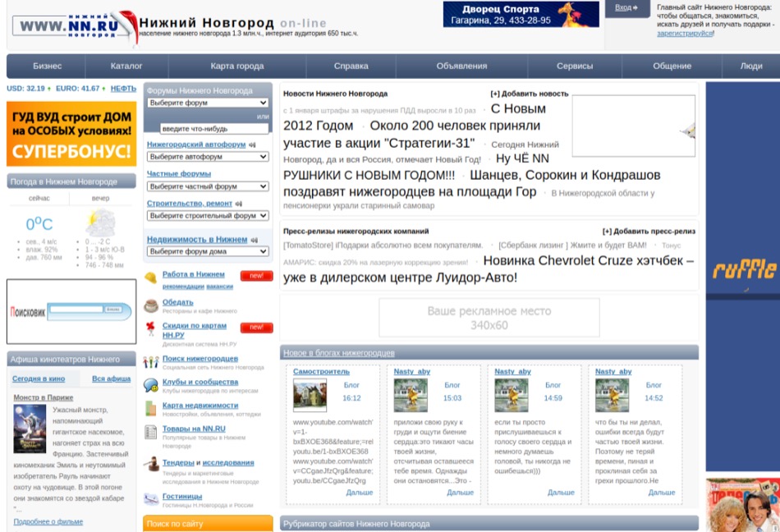Open the red flower icon beside Скидки по картам
The width and height of the screenshot is (780, 532).
click(x=150, y=328)
